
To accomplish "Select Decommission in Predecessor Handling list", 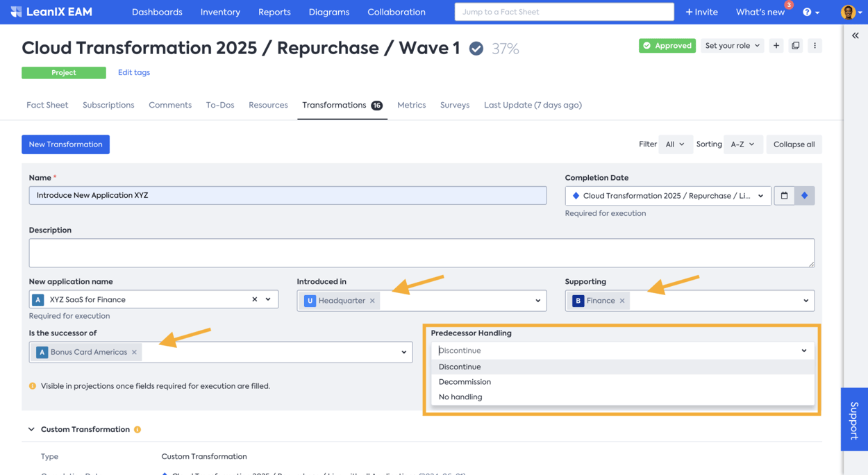I will (465, 382).
